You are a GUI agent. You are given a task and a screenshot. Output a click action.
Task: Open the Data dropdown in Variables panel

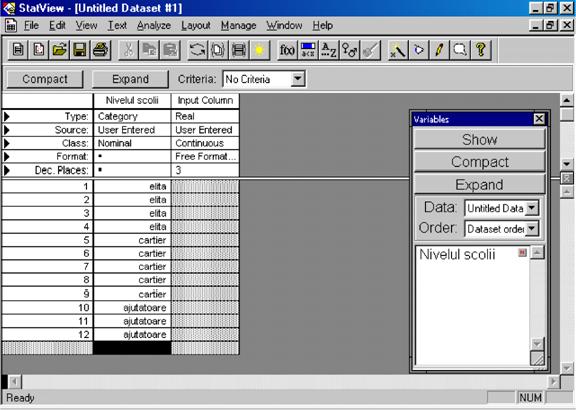[532, 208]
